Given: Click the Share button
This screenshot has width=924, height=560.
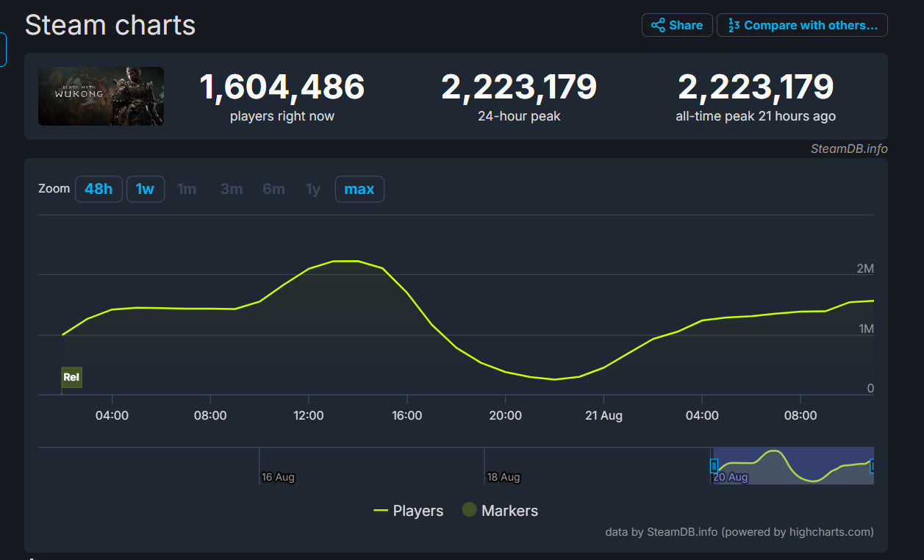Looking at the screenshot, I should coord(677,25).
